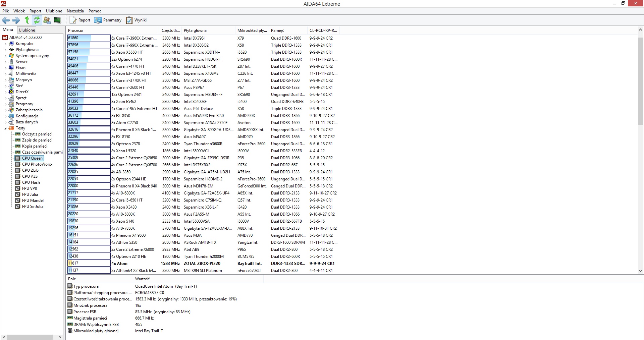Select the highlighted 11617 4x Atom score bar
Screen dimensions: 644x340
(89, 263)
